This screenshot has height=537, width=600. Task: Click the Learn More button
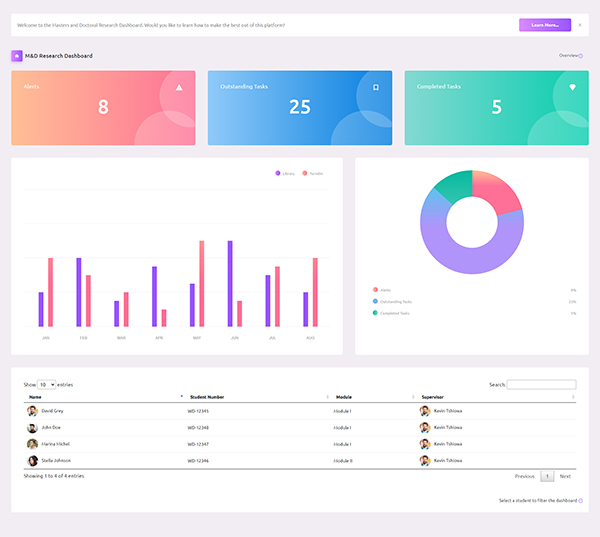(545, 25)
